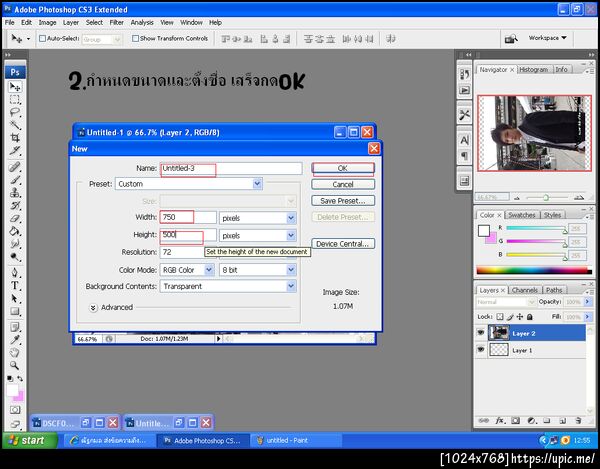The height and width of the screenshot is (469, 600).
Task: Open the Image menu
Action: point(47,23)
